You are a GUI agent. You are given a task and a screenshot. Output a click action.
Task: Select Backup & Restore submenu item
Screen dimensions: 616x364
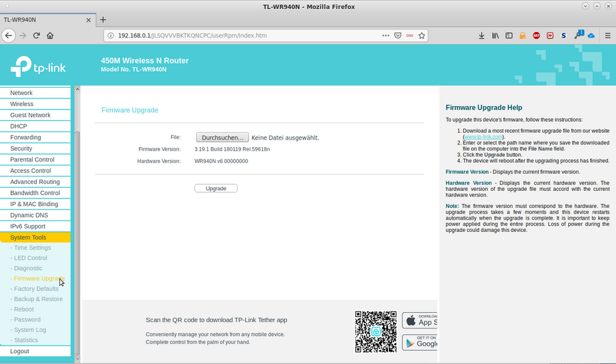click(38, 299)
